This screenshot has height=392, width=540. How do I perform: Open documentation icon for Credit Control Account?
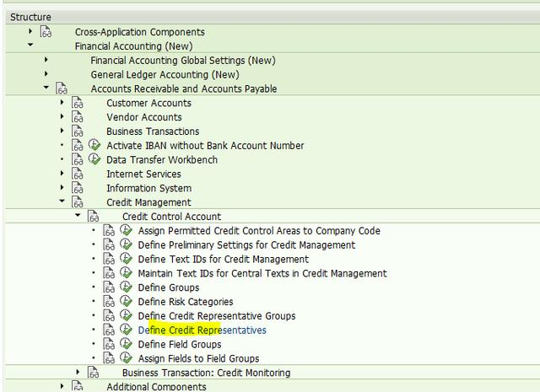click(93, 217)
